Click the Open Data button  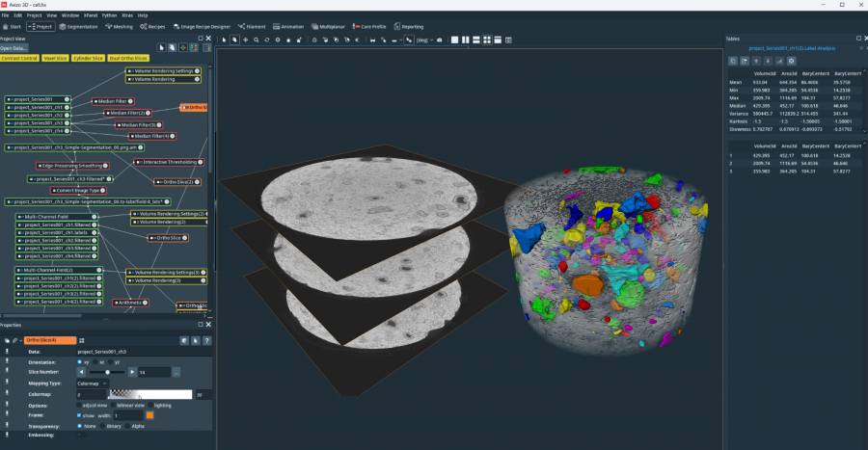pyautogui.click(x=14, y=47)
